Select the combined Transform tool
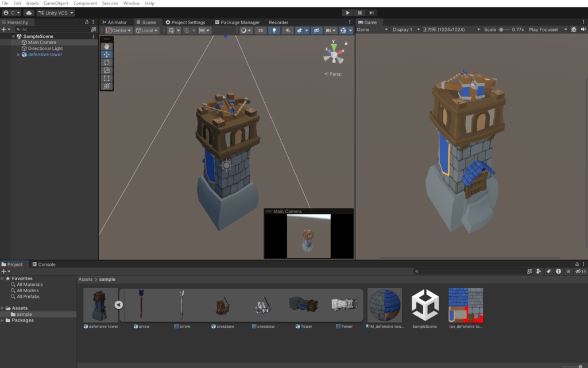 point(106,86)
